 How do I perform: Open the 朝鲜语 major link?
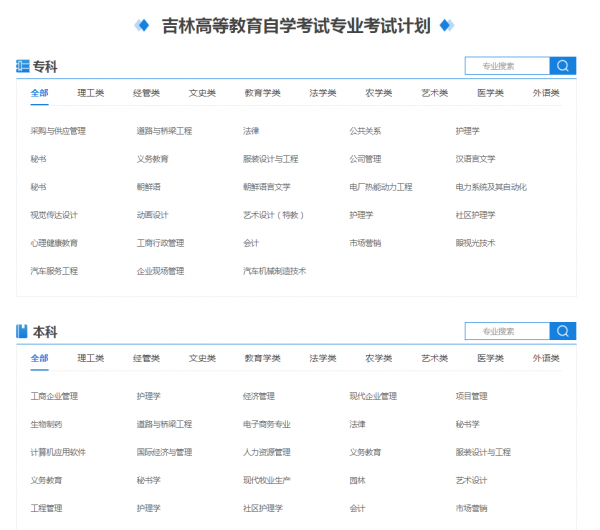149,187
